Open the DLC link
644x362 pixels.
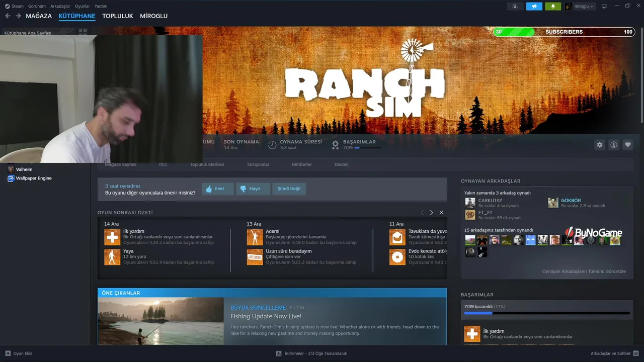[163, 164]
